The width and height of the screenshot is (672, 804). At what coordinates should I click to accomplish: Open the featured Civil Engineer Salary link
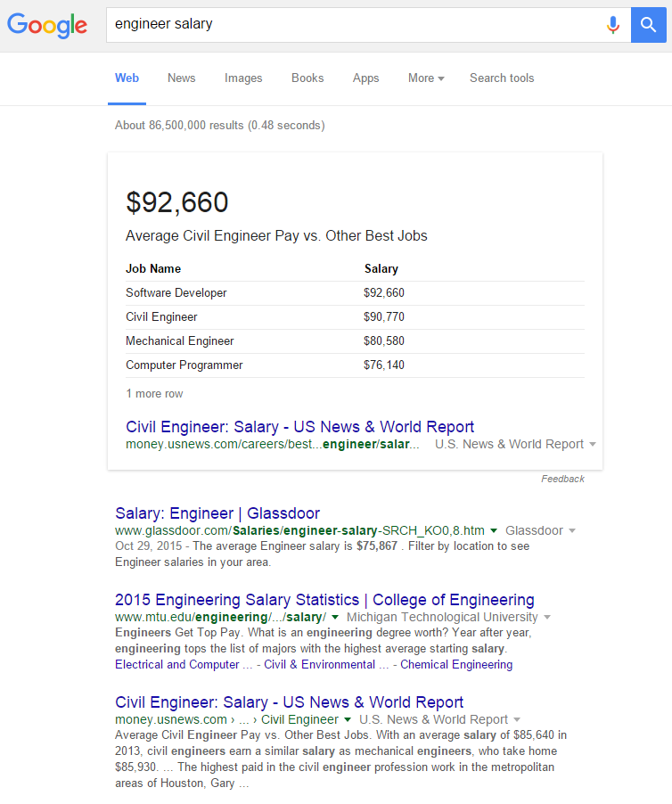[x=299, y=427]
